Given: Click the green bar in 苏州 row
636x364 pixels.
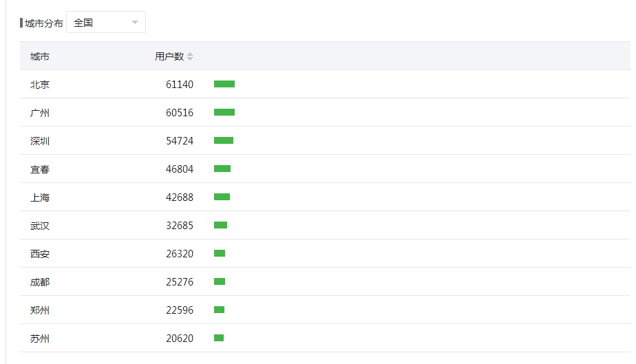Looking at the screenshot, I should (219, 338).
